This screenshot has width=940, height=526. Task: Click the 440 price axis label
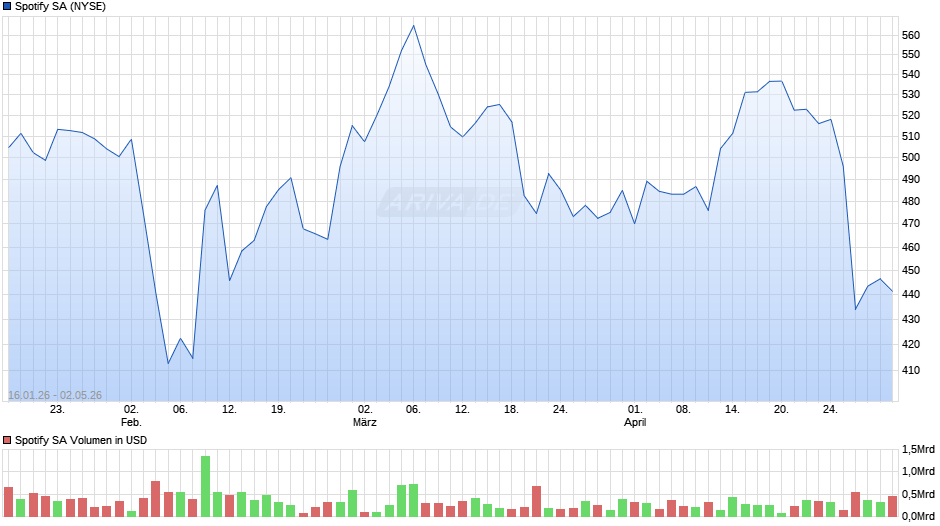tap(911, 294)
